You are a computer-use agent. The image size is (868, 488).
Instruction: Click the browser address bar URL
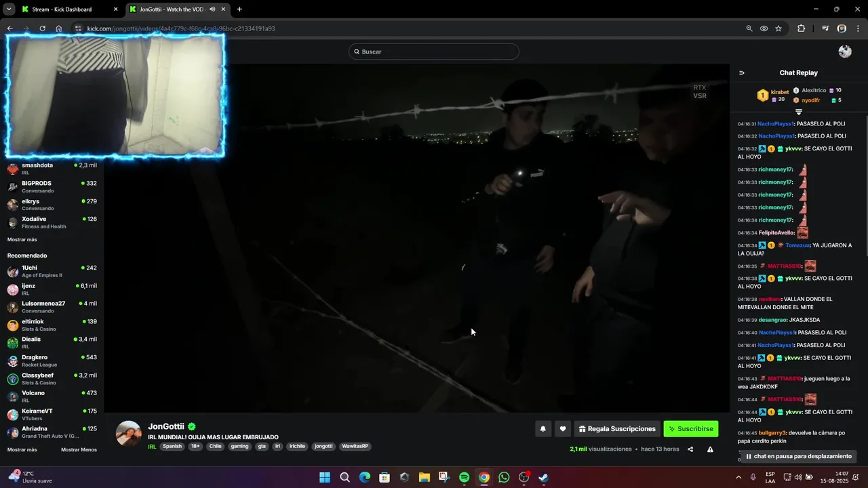181,28
